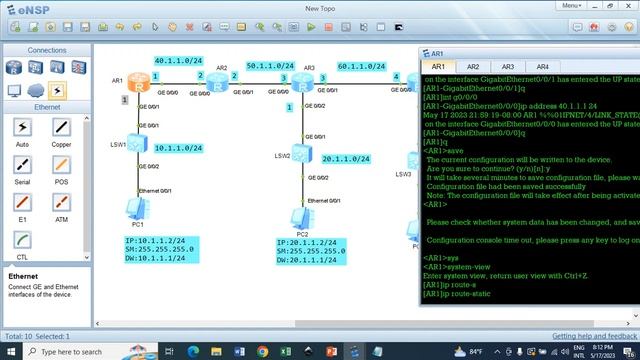This screenshot has height=360, width=640.
Task: Click the canvas scroll-left arrow
Action: click(x=98, y=324)
